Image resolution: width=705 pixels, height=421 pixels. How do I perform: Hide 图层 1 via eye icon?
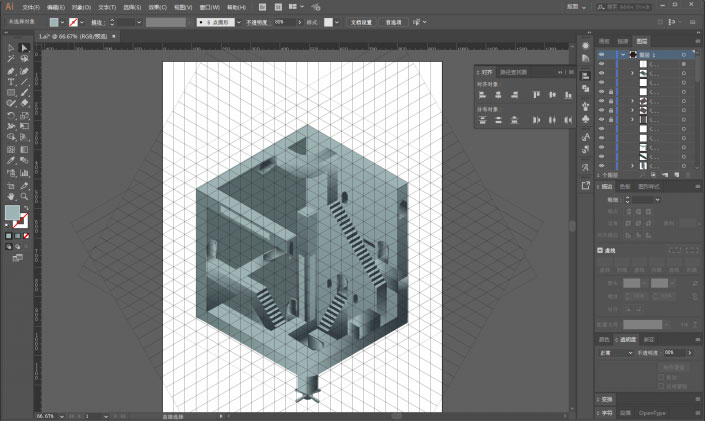coord(602,54)
